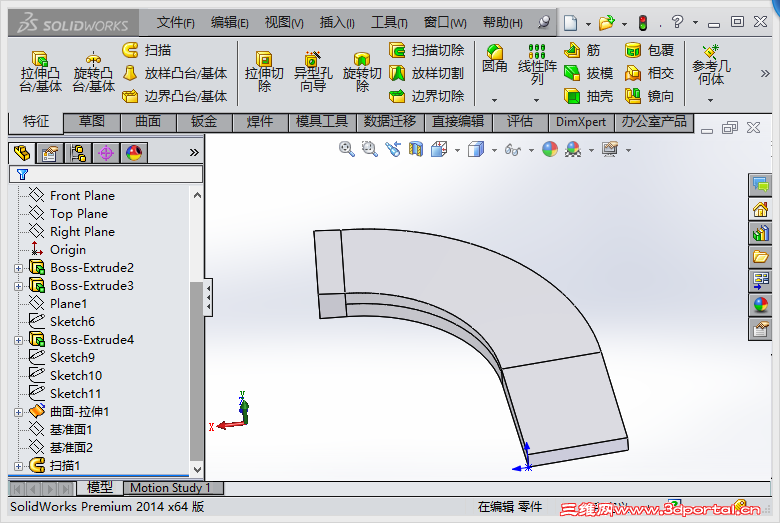Click the 拔模 draft tool

point(588,73)
